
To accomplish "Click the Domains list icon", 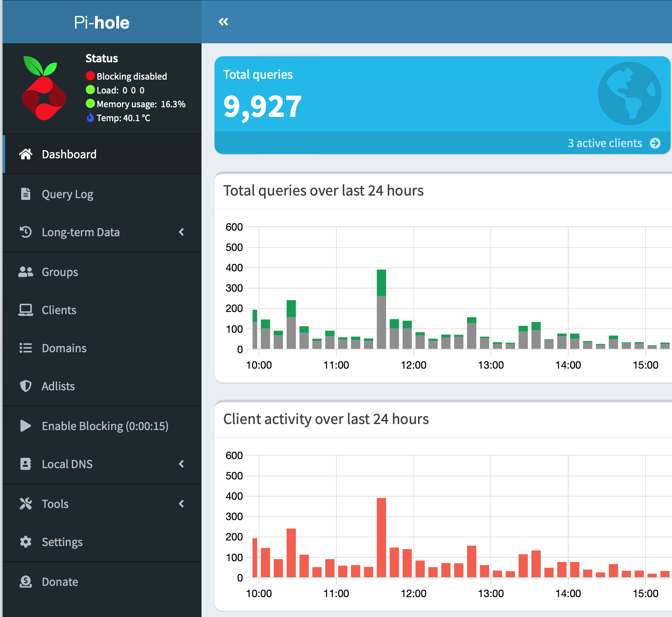I will (x=26, y=348).
